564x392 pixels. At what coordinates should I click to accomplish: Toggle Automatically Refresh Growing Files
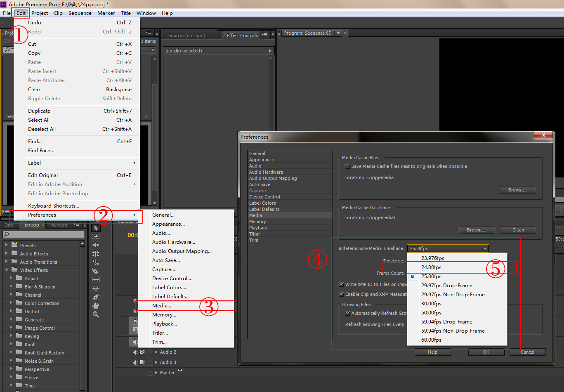(x=347, y=313)
